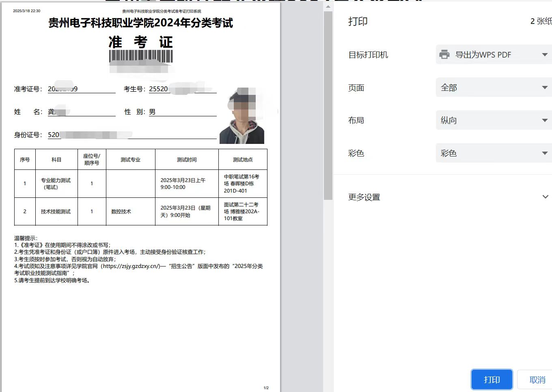This screenshot has height=392, width=552.
Task: Click the barcode on the admission ticket
Action: pyautogui.click(x=141, y=56)
